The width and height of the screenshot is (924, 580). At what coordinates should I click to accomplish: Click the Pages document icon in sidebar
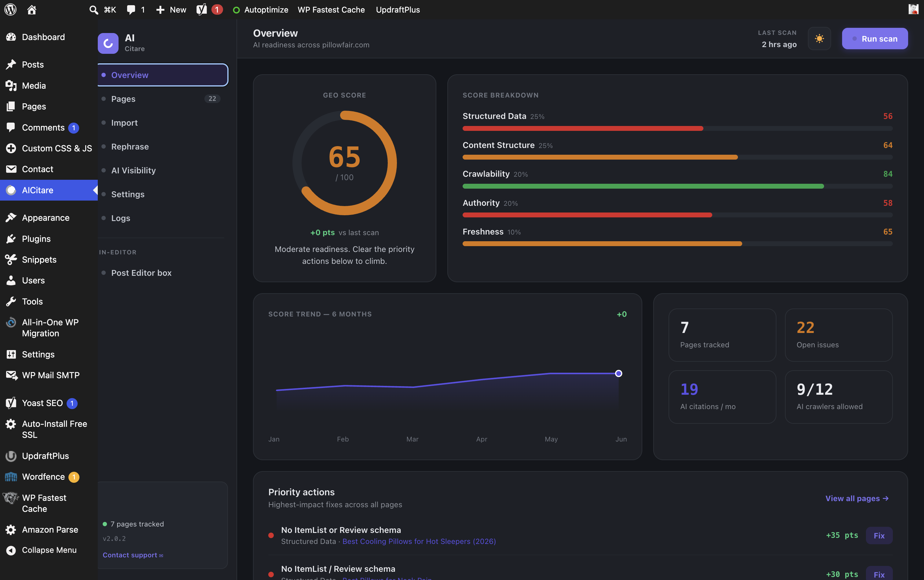coord(11,106)
